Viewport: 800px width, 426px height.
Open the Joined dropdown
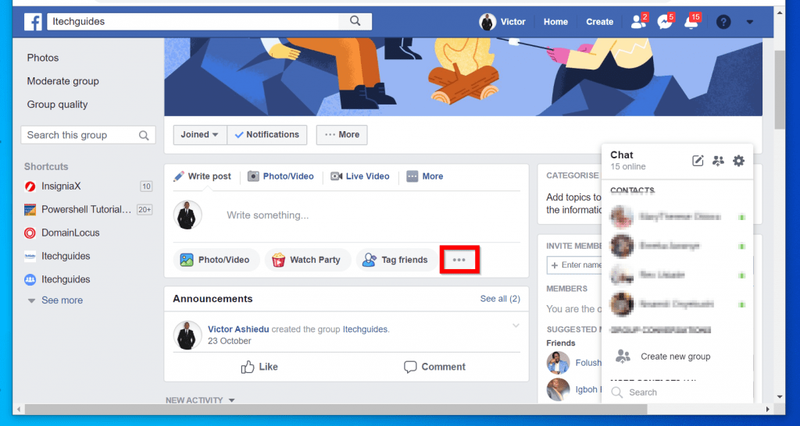[199, 135]
